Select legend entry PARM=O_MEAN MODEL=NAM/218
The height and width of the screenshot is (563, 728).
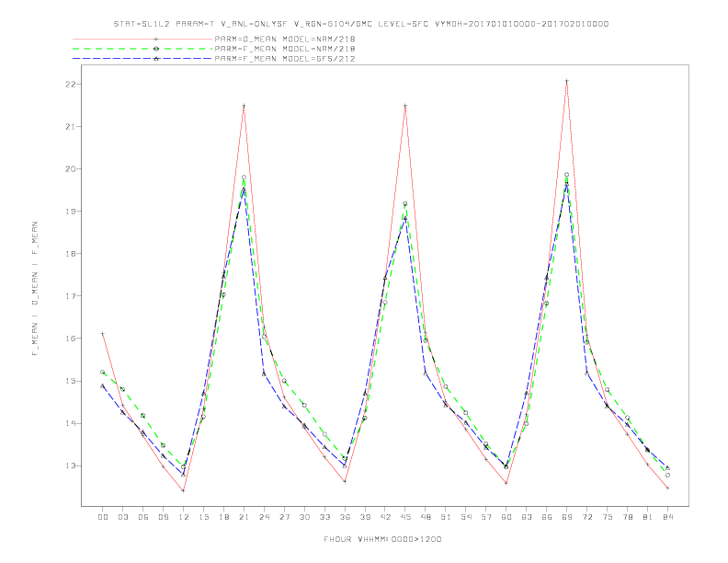(285, 39)
